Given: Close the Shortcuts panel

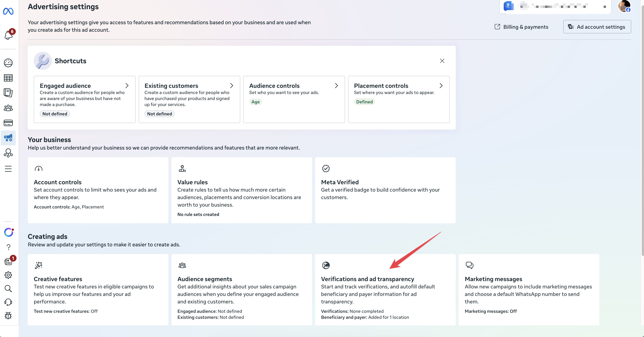Looking at the screenshot, I should coord(442,61).
